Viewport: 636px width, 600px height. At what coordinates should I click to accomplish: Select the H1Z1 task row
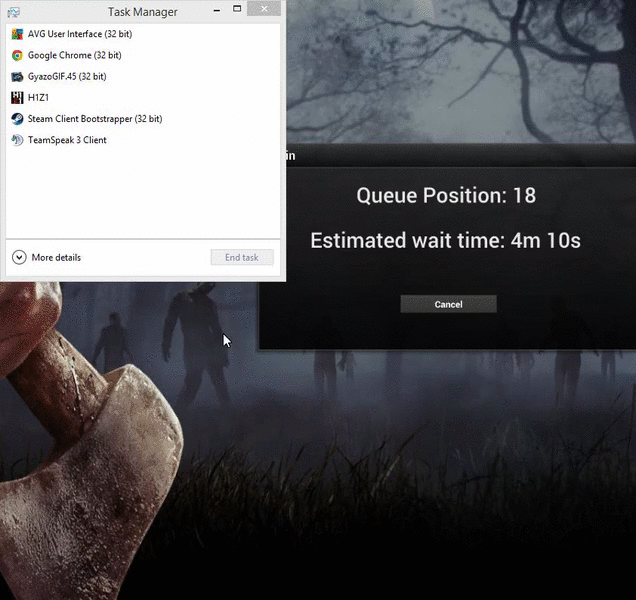pyautogui.click(x=143, y=97)
